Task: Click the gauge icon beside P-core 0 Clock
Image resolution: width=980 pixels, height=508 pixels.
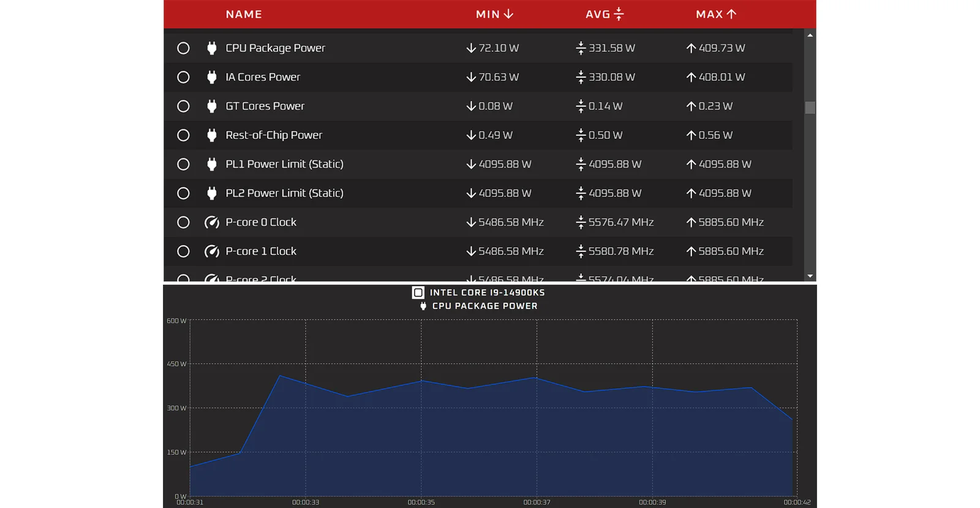Action: [212, 222]
